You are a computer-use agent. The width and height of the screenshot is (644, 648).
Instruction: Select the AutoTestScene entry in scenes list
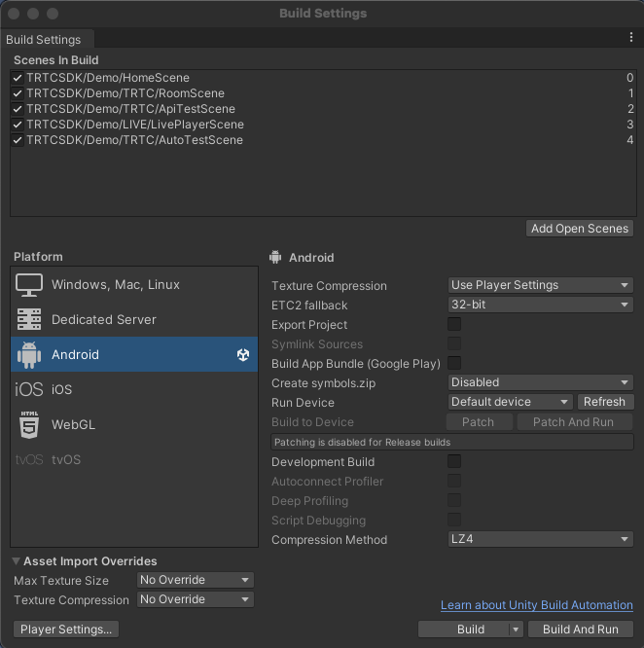pos(134,140)
